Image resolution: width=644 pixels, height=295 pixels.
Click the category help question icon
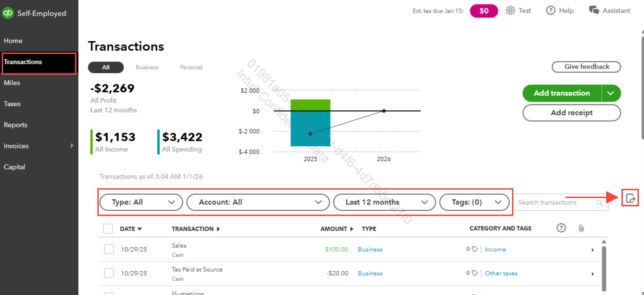point(561,228)
